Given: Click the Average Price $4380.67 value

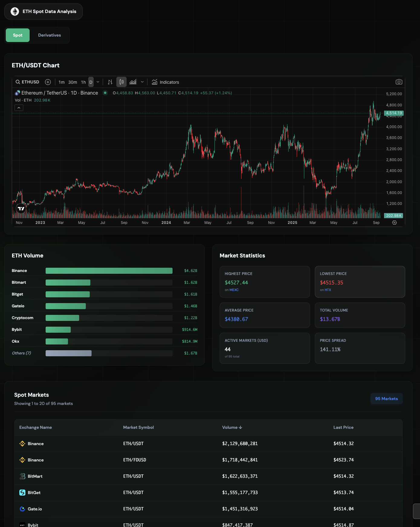Looking at the screenshot, I should (x=236, y=319).
